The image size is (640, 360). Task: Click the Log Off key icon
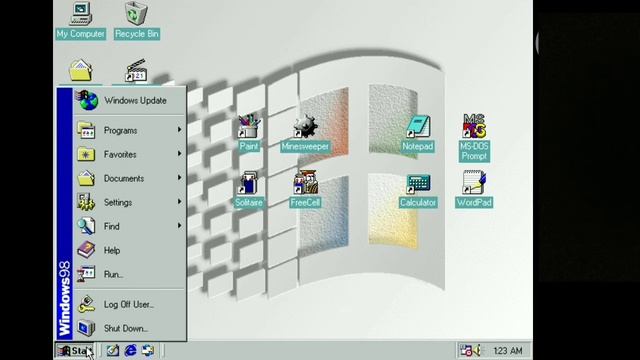(86, 304)
